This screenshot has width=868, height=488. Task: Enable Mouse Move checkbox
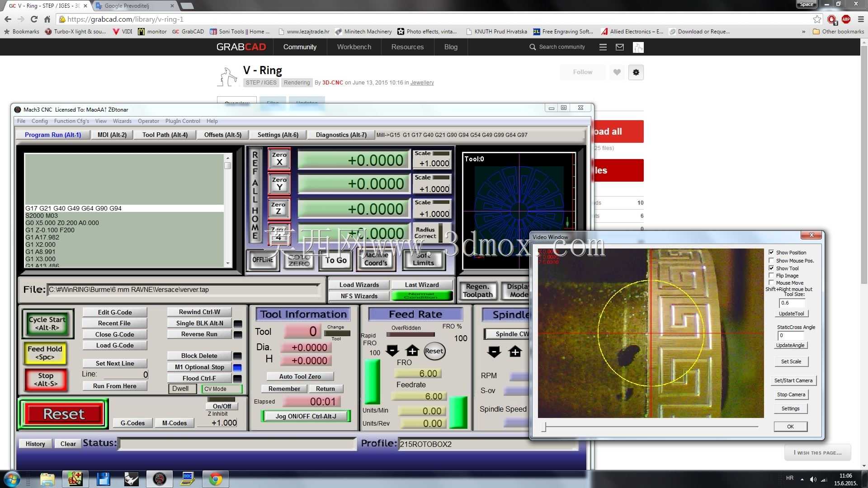click(x=771, y=282)
